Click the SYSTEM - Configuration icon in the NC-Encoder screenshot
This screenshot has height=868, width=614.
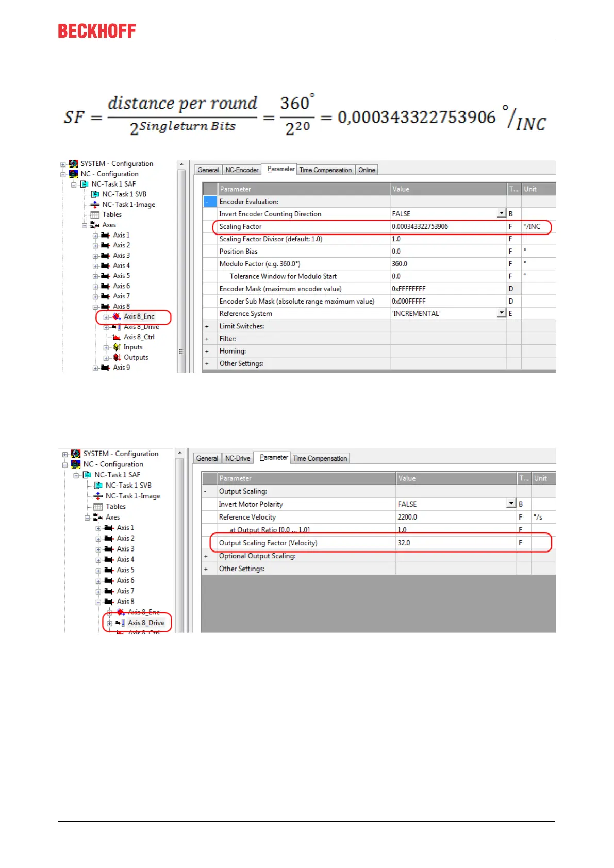click(x=74, y=164)
